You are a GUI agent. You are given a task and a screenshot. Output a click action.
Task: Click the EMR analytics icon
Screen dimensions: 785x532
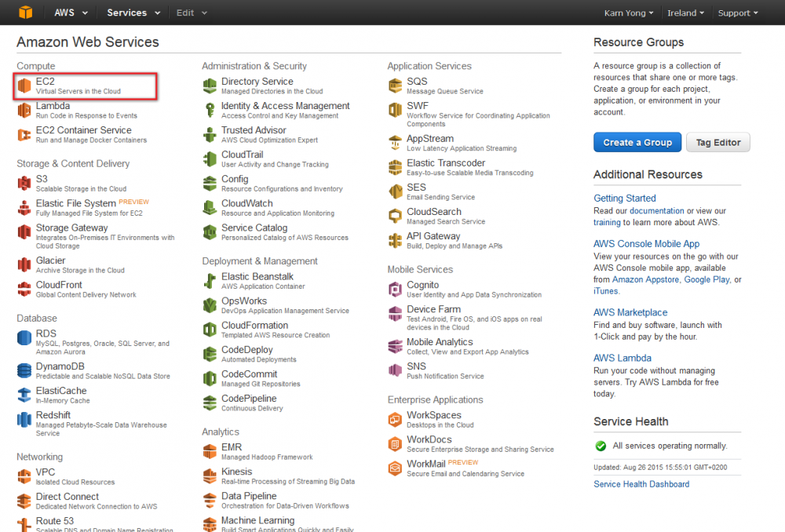click(210, 451)
